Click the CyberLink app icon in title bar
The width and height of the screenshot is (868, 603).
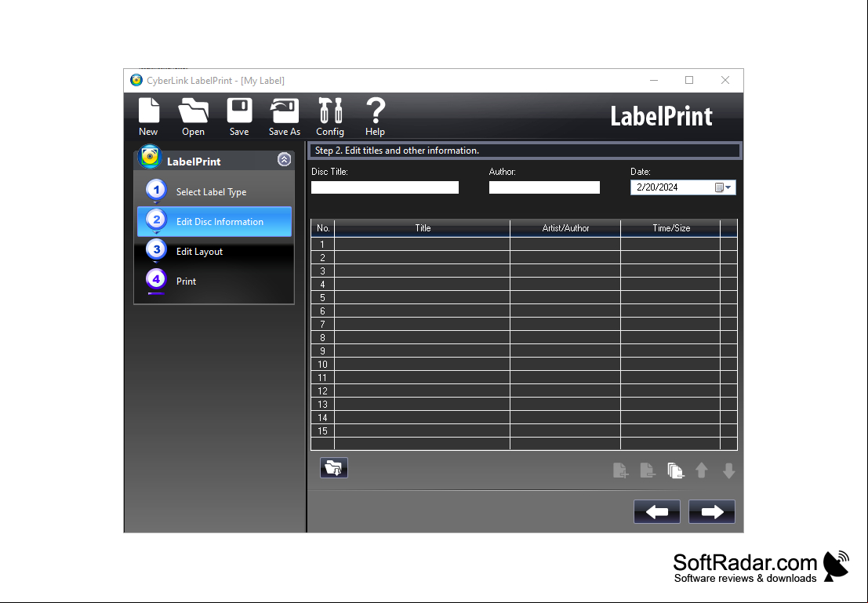[136, 80]
